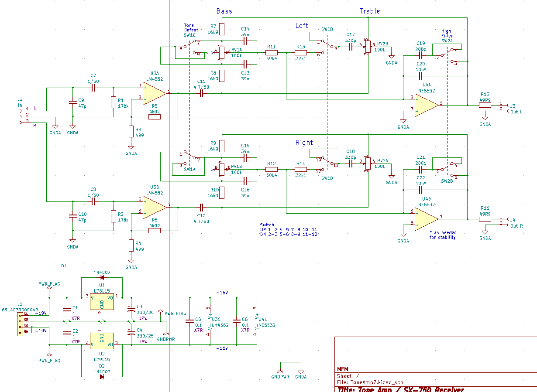Viewport: 537px width, 392px height.
Task: Select electrolytic capacitor C3 330/25
Action: (131, 310)
